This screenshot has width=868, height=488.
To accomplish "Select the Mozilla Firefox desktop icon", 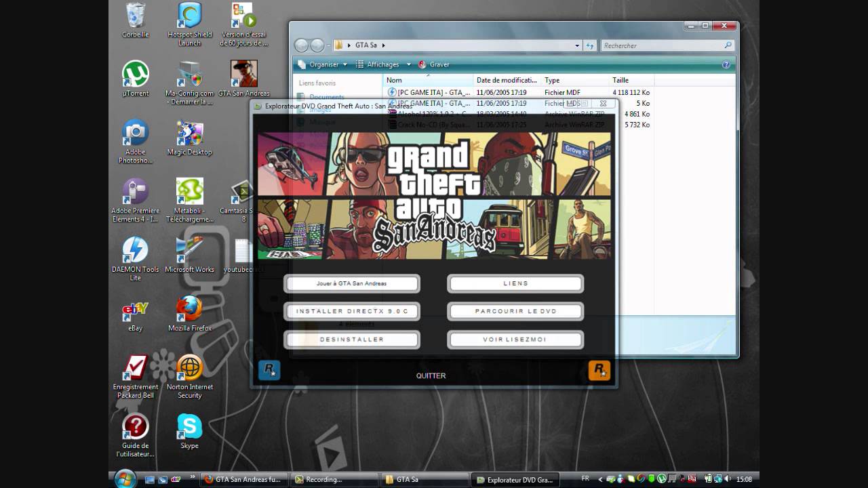I will pyautogui.click(x=189, y=314).
